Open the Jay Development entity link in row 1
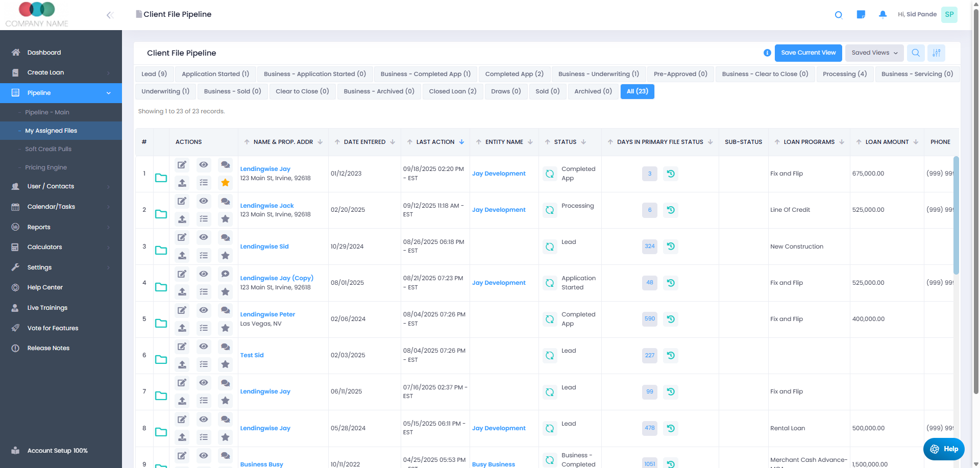Viewport: 980px width, 468px height. click(x=499, y=174)
